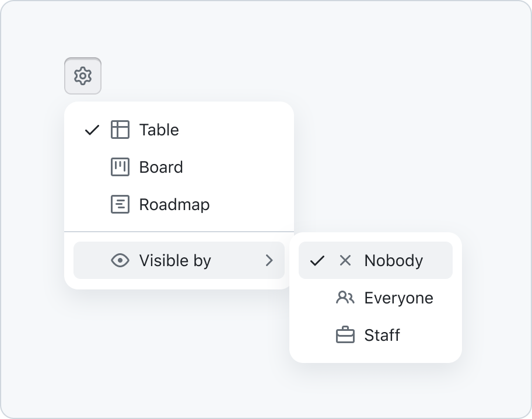
Task: Click the Board columns icon
Action: click(120, 167)
